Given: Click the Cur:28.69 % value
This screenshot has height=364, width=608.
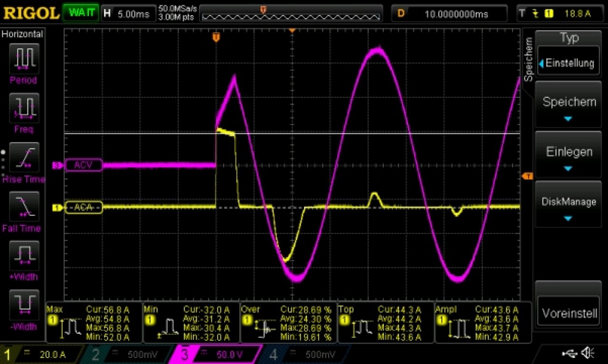Looking at the screenshot, I should coord(305,309).
